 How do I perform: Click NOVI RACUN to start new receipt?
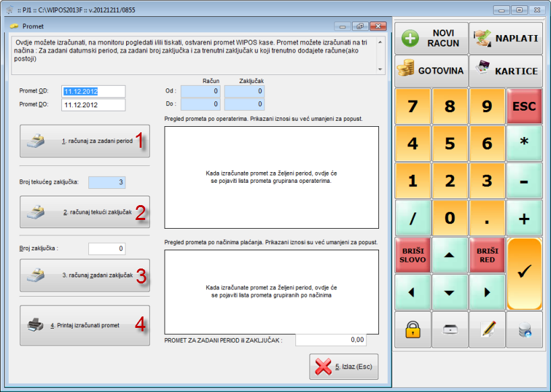point(431,38)
